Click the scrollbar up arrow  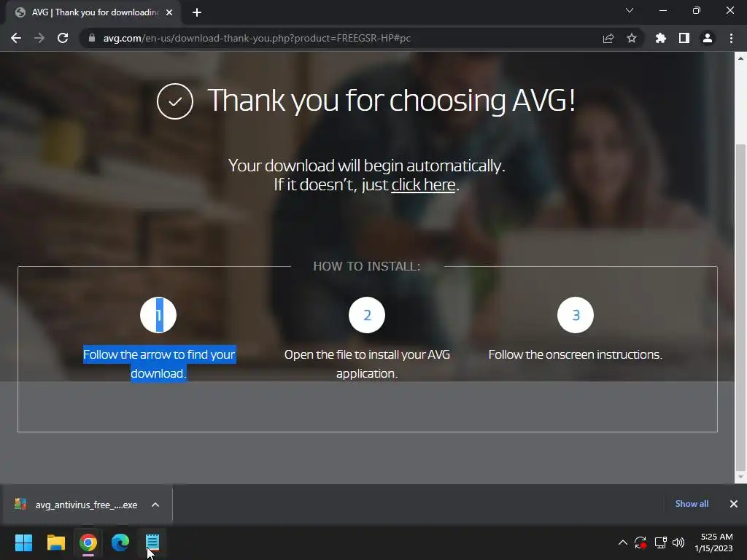740,58
